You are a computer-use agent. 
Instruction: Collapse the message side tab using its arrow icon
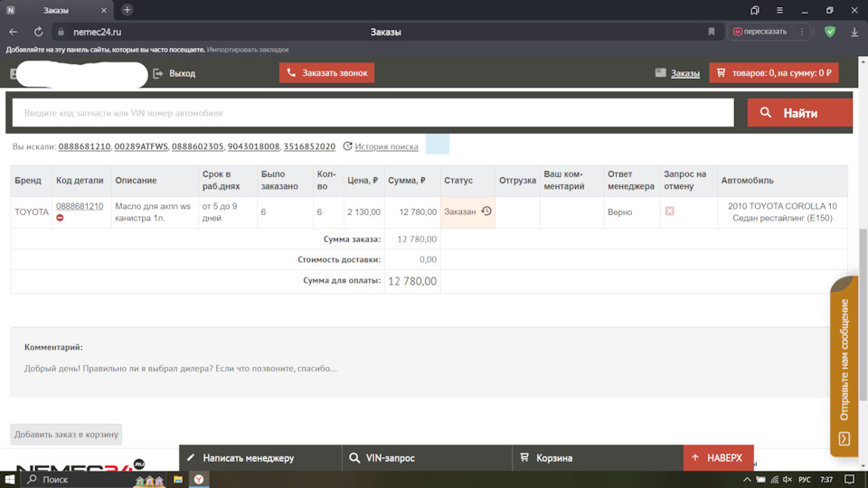[844, 439]
